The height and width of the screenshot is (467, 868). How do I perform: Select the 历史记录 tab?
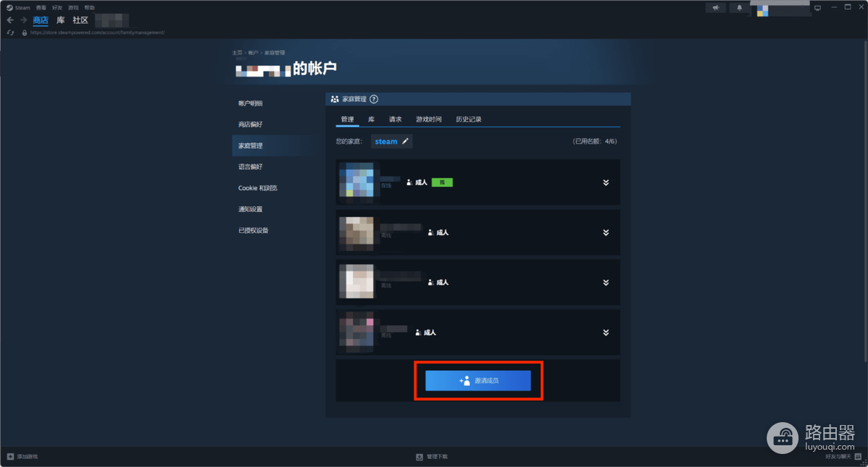click(469, 119)
